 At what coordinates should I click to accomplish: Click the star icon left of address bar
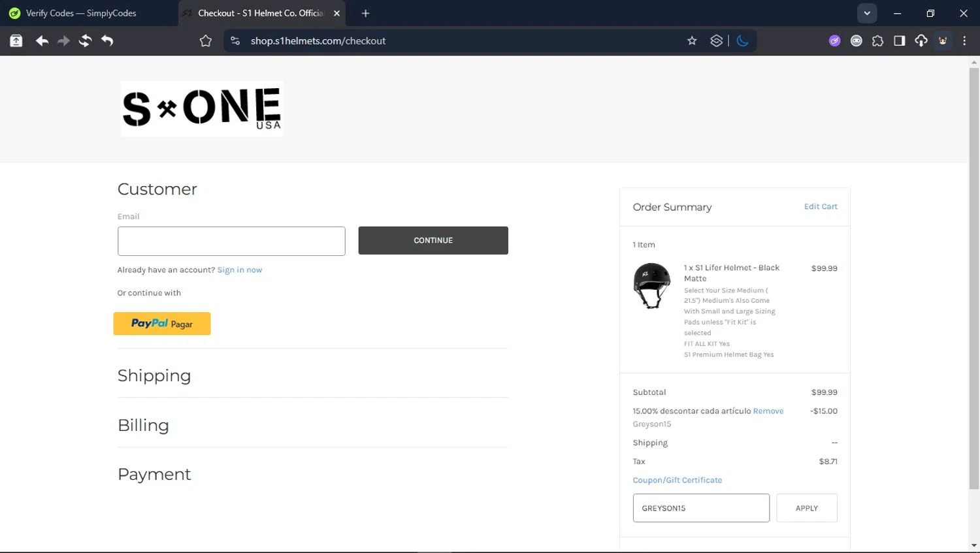[x=206, y=40]
